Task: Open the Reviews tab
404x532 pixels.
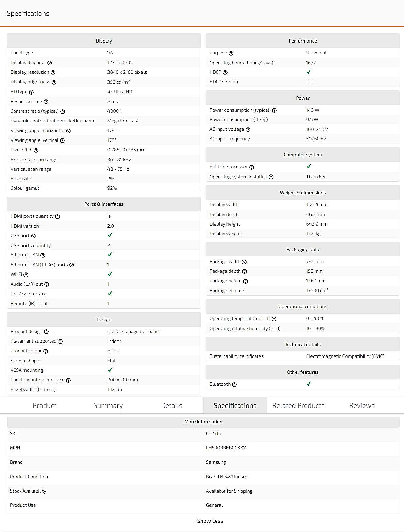Action: [362, 405]
